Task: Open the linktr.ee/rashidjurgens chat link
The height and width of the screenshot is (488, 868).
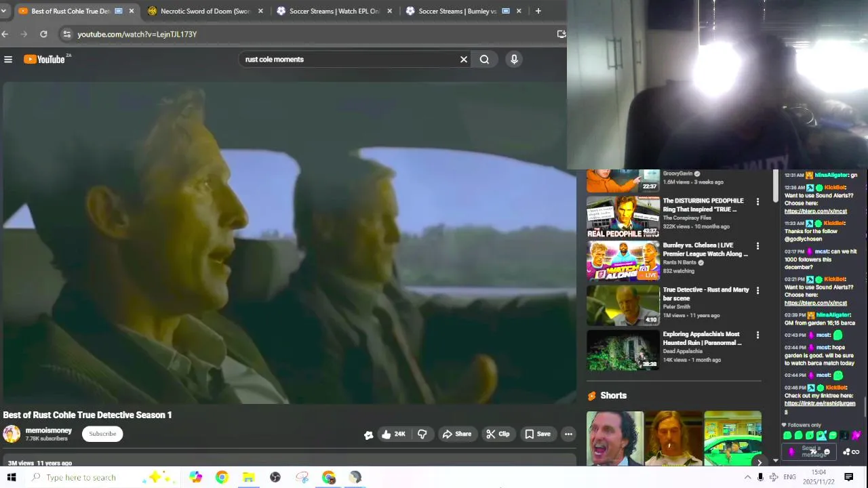Action: point(819,407)
